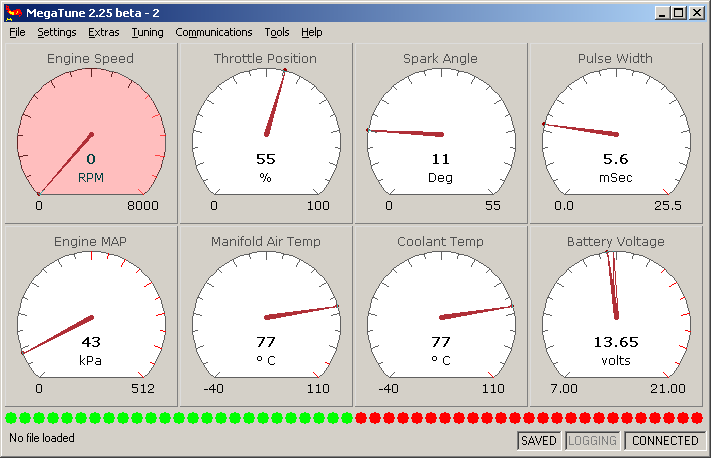Click the '5.6 mSec' pulse width readout
Viewport: 711px width, 458px height.
pos(616,168)
